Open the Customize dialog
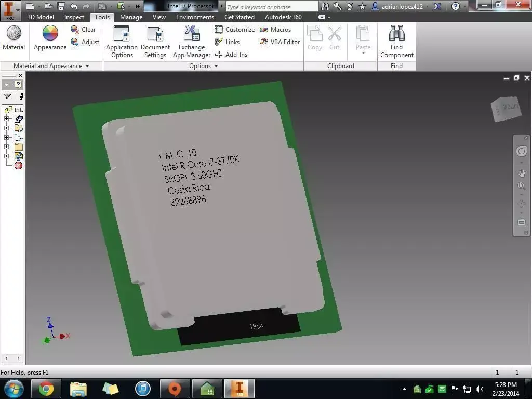 (x=234, y=30)
